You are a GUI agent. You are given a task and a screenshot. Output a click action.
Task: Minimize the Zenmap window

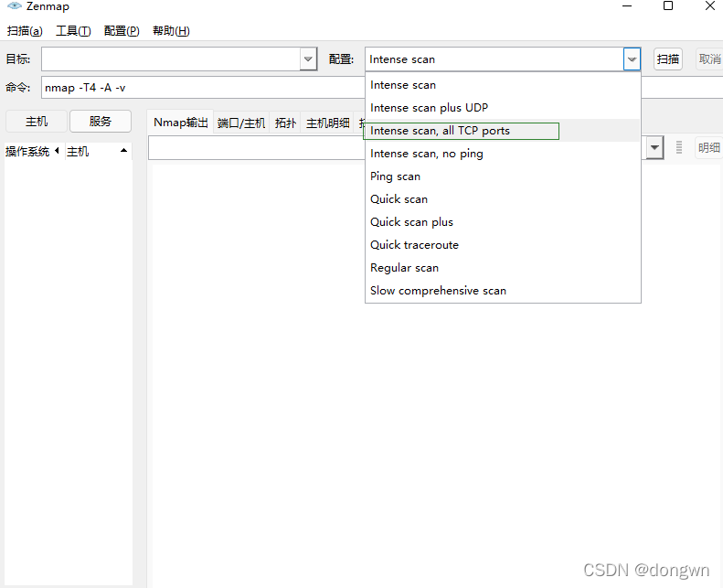pyautogui.click(x=627, y=6)
